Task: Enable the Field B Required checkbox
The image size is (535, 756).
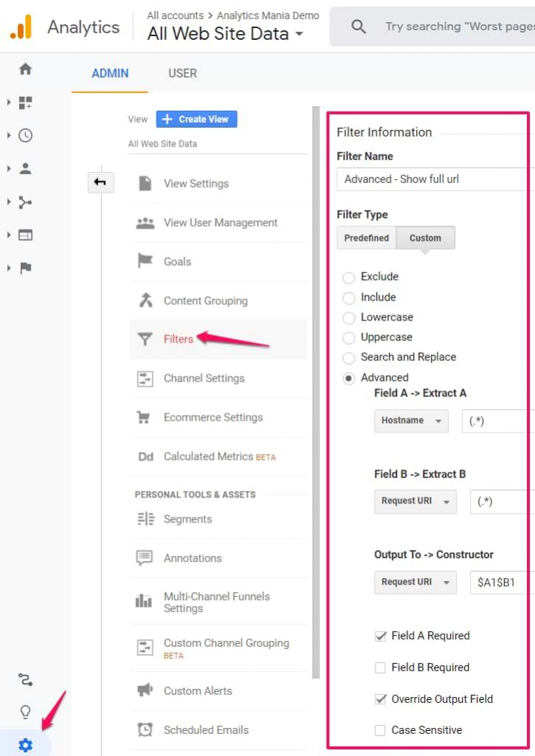Action: (x=380, y=667)
